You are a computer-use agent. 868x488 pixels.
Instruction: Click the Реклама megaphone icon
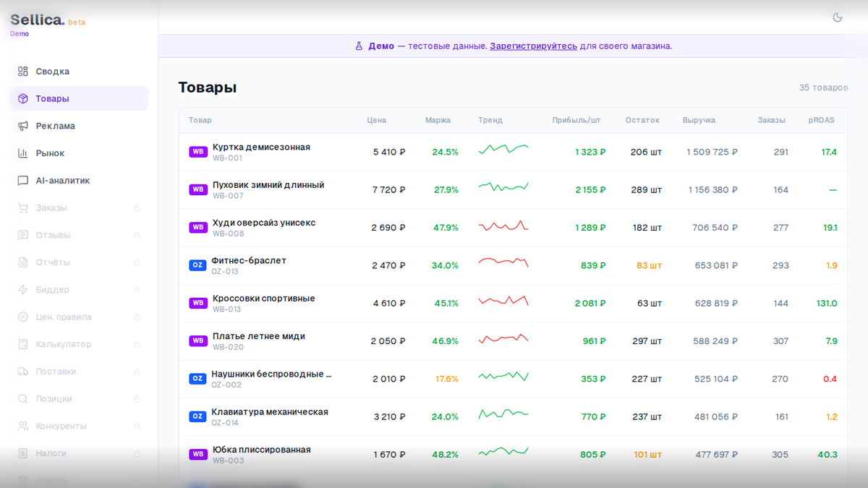pos(23,126)
